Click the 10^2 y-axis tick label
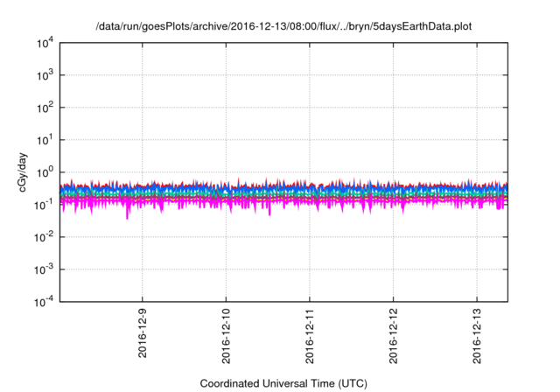The height and width of the screenshot is (392, 560). (45, 108)
